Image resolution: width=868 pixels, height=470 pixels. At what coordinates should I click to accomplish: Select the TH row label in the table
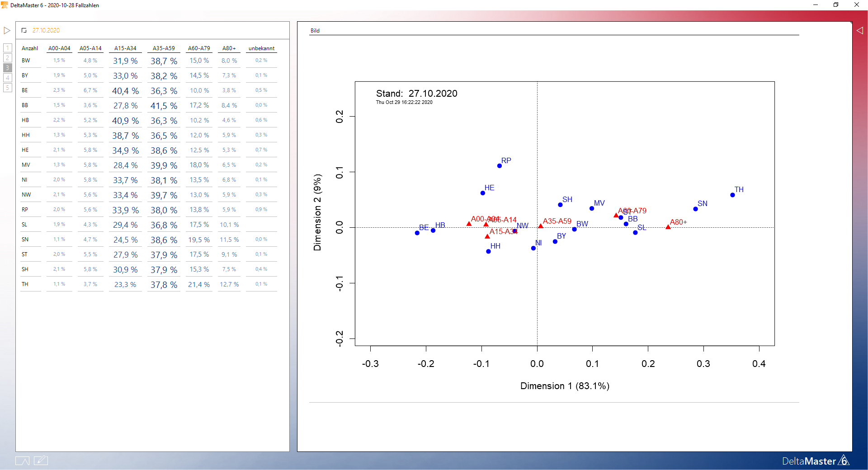tap(25, 284)
